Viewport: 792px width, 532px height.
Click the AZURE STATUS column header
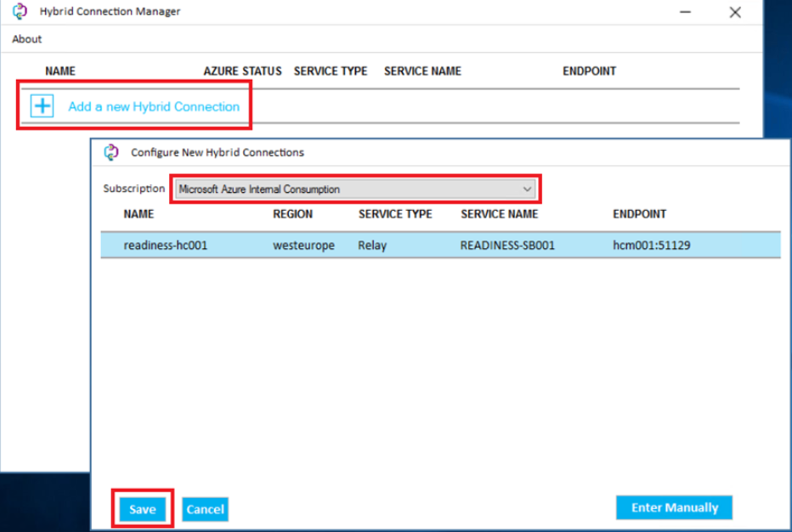[x=242, y=71]
